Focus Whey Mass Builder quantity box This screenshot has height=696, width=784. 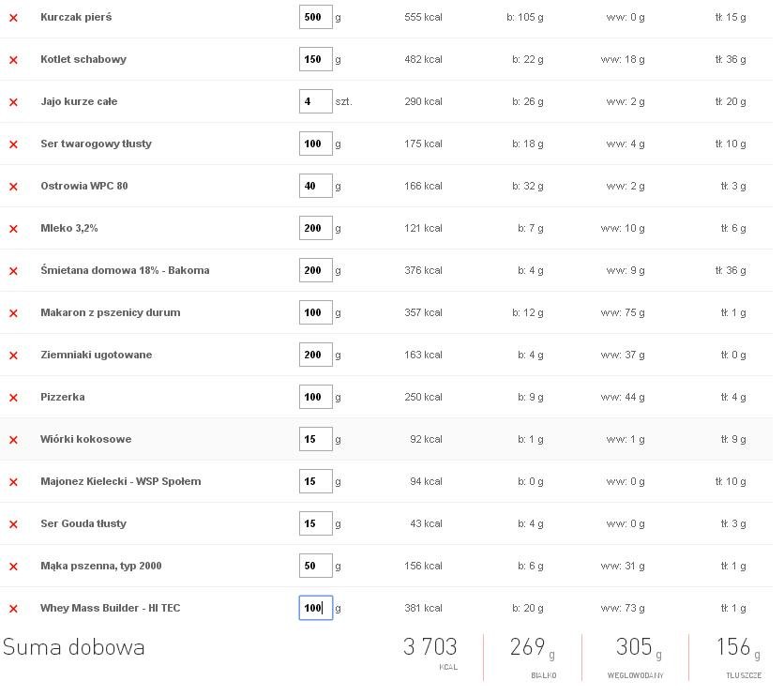click(x=315, y=608)
